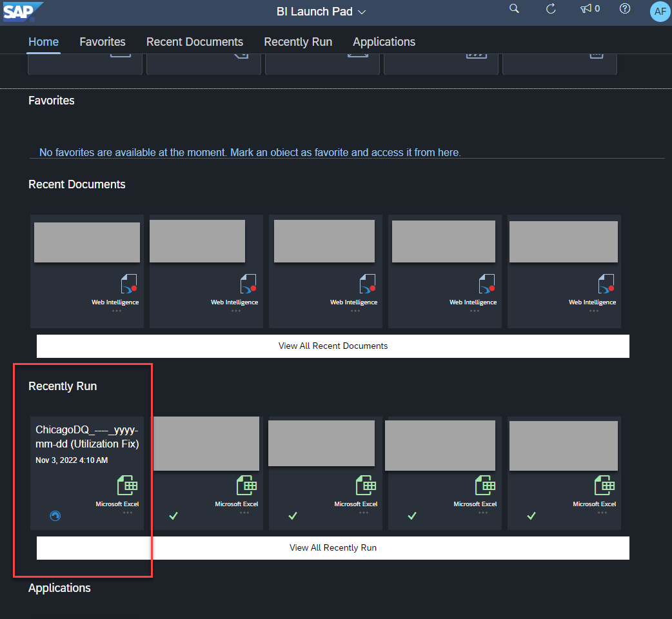This screenshot has height=619, width=672.
Task: Open more options ellipsis on third Recently Run card
Action: [364, 513]
